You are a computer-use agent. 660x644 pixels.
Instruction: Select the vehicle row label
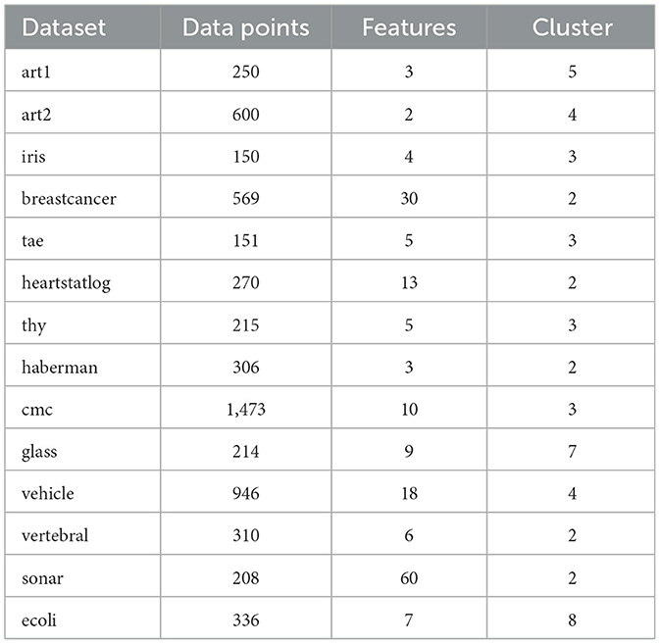47,493
